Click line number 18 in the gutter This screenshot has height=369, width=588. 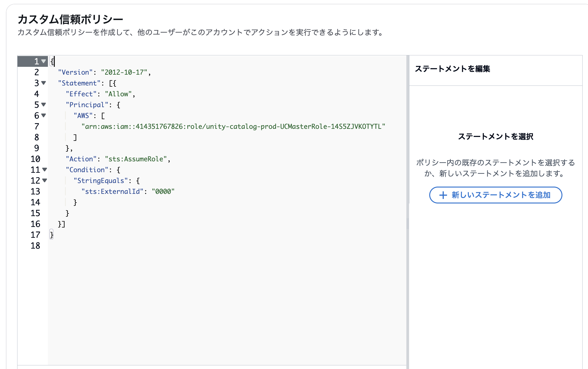35,246
